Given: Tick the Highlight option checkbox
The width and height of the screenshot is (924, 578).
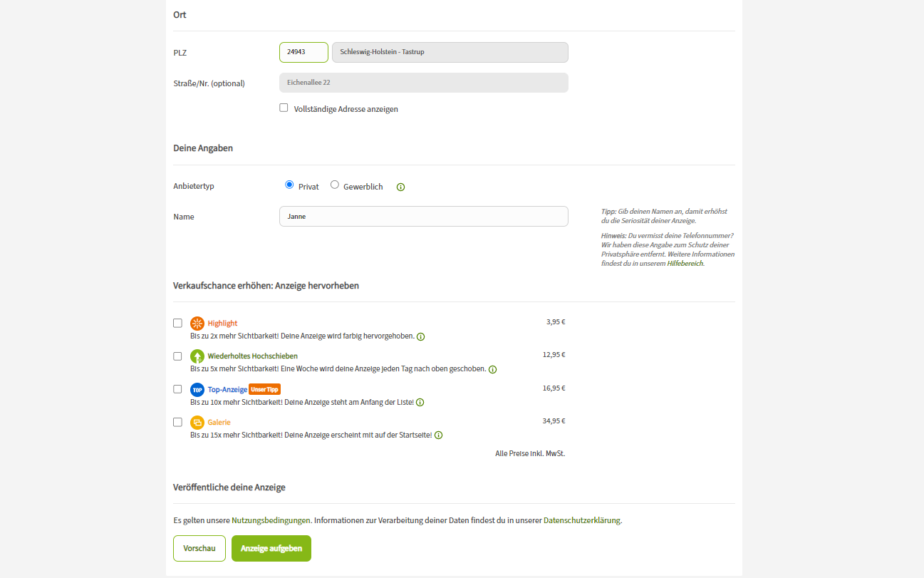Looking at the screenshot, I should point(177,323).
